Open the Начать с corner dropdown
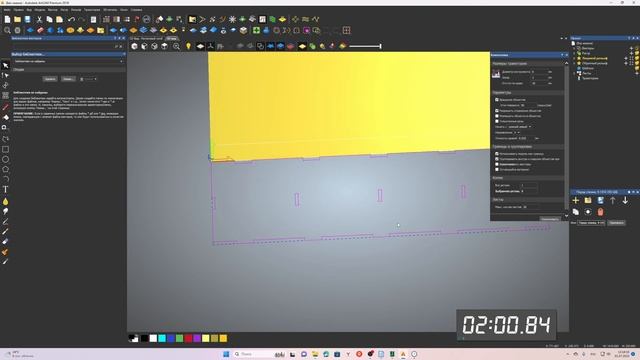The width and height of the screenshot is (640, 360). tap(519, 127)
